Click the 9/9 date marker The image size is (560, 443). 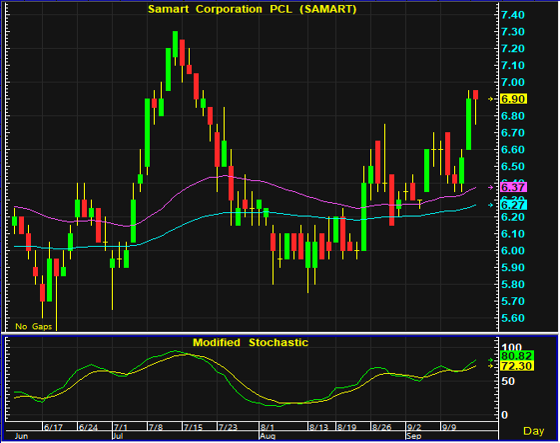pyautogui.click(x=449, y=427)
